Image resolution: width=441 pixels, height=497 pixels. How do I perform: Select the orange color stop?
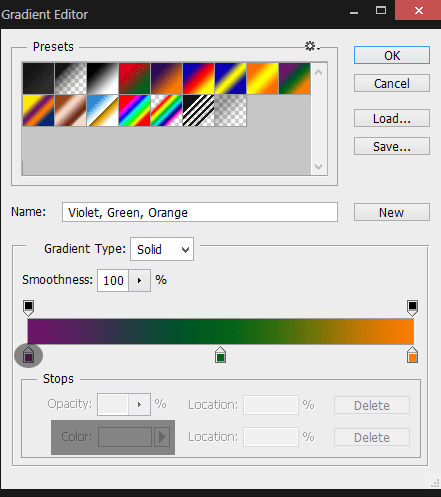pyautogui.click(x=412, y=355)
